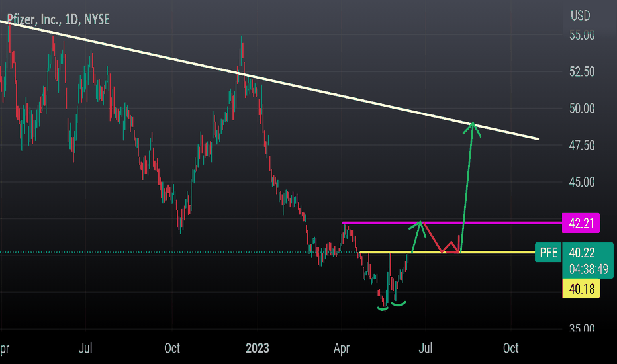
Task: Click the Oct label left of 2023
Action: 172,348
